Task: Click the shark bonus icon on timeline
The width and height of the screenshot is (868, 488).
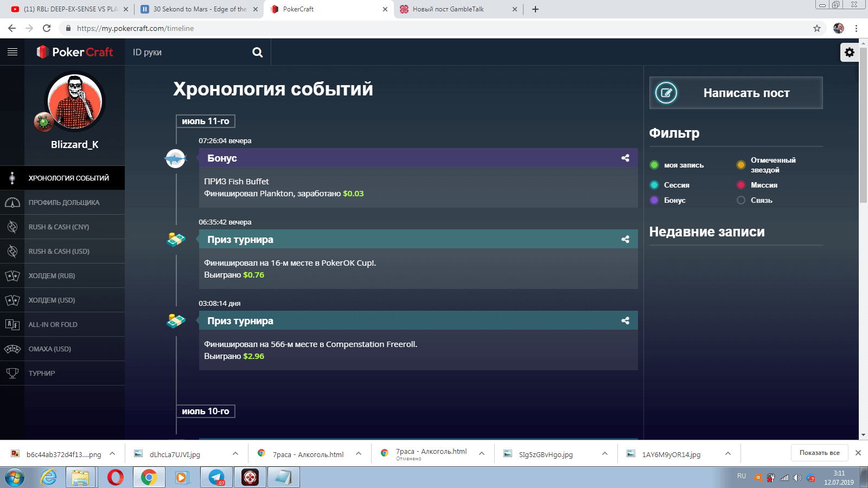Action: (x=175, y=158)
